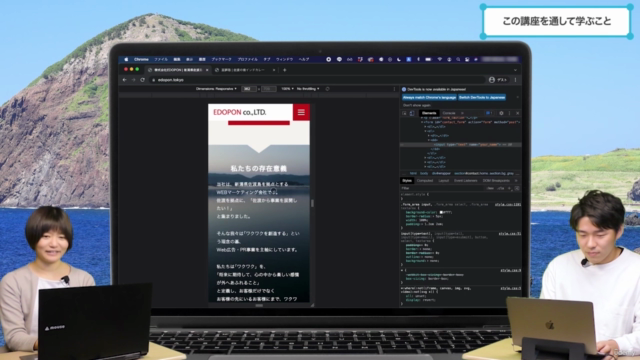Click Always match Chrome's language
Image resolution: width=640 pixels, height=360 pixels.
tap(429, 98)
